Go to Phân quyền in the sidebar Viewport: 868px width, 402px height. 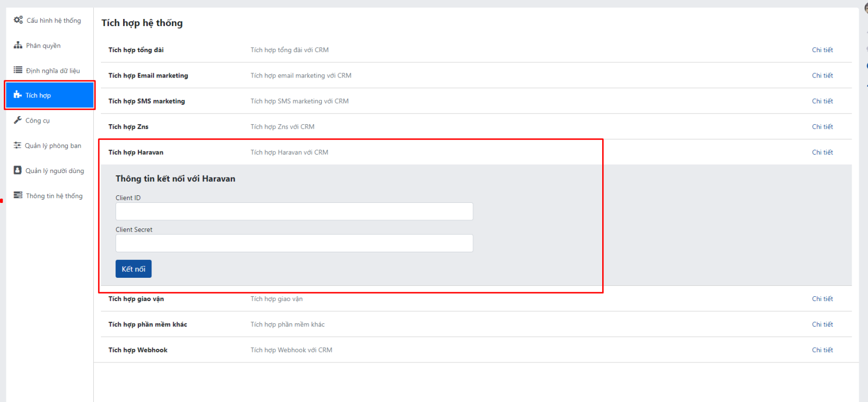tap(43, 46)
